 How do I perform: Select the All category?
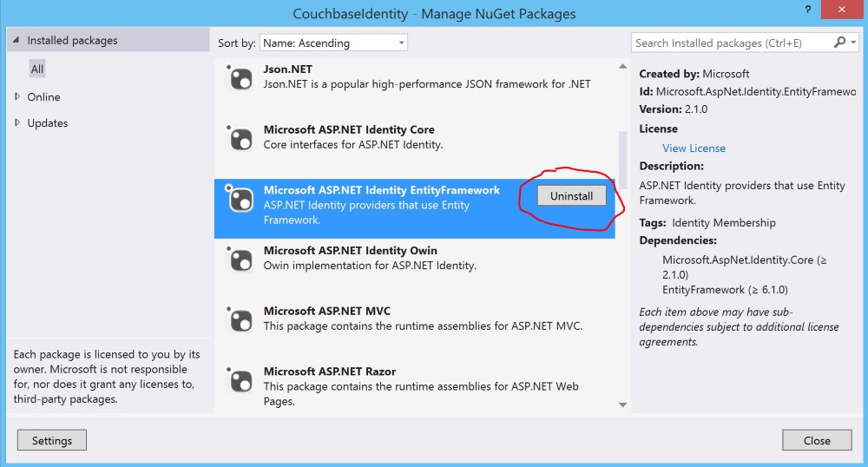click(37, 69)
